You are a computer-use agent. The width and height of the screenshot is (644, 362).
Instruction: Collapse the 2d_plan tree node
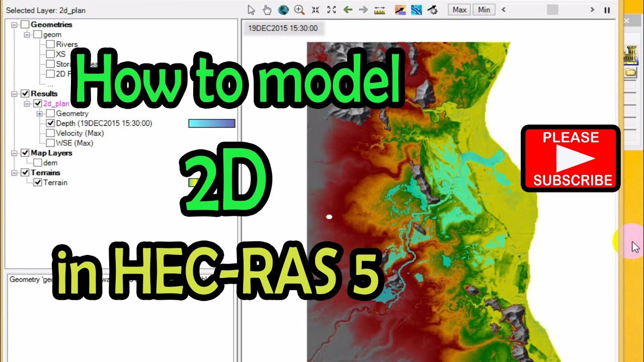[x=27, y=104]
